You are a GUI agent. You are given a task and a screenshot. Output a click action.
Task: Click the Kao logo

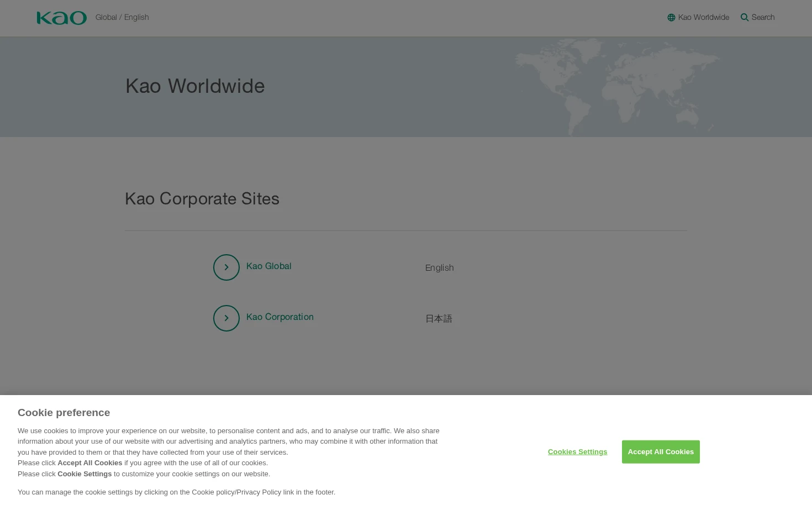(62, 18)
